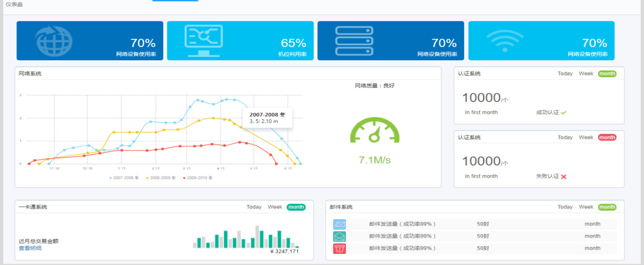644x265 pixels.
Task: Select Week in the success 认证系统 panel
Action: tap(586, 74)
